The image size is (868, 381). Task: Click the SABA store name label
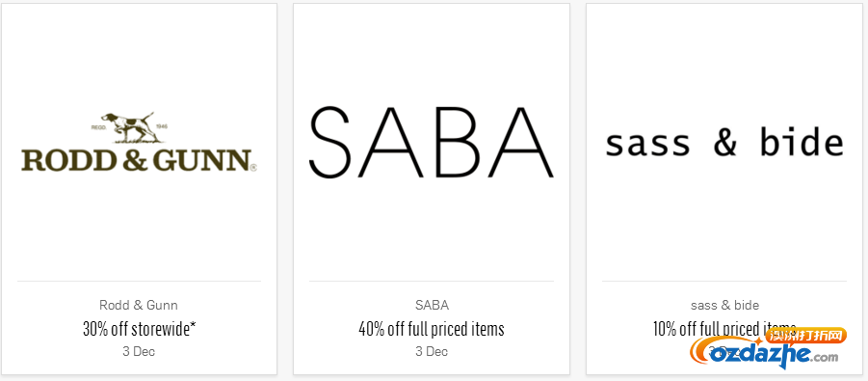pyautogui.click(x=432, y=305)
